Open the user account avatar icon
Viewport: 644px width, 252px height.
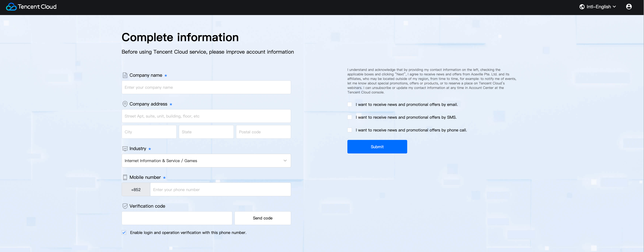click(629, 7)
